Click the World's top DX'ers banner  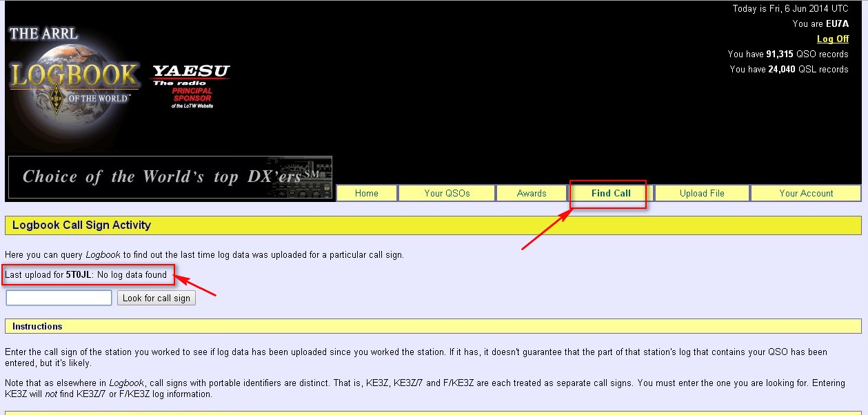[170, 177]
